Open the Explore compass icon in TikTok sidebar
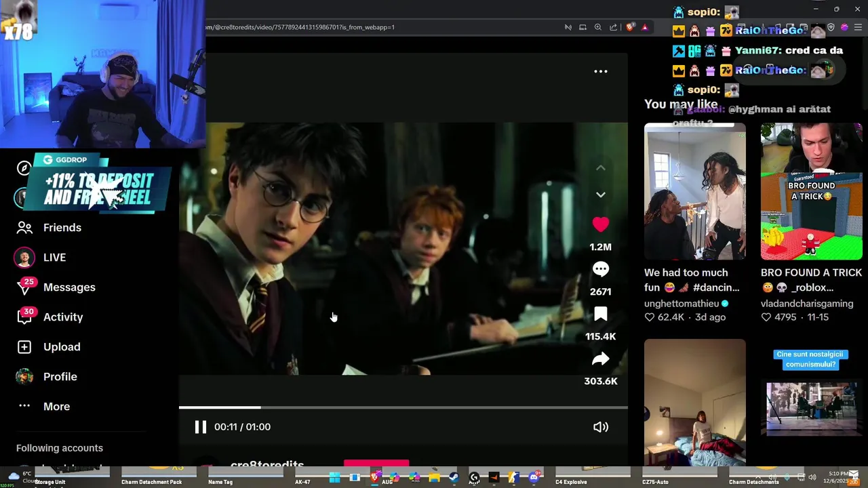The image size is (868, 488). 24,168
